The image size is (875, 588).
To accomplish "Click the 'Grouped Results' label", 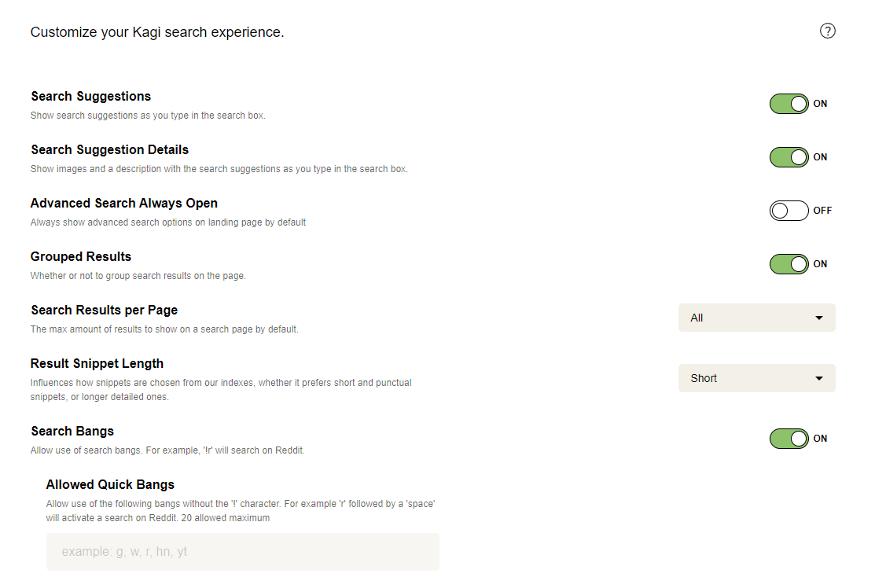I will pyautogui.click(x=81, y=256).
